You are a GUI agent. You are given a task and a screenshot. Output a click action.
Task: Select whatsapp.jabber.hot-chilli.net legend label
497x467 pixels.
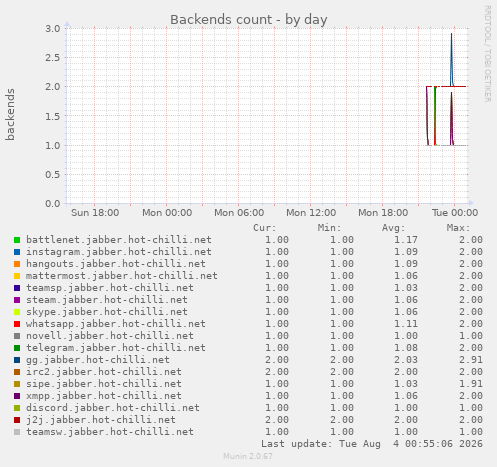(x=116, y=324)
